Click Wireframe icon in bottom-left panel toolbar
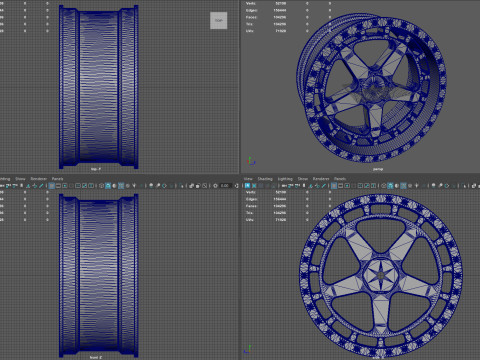 pos(101,186)
